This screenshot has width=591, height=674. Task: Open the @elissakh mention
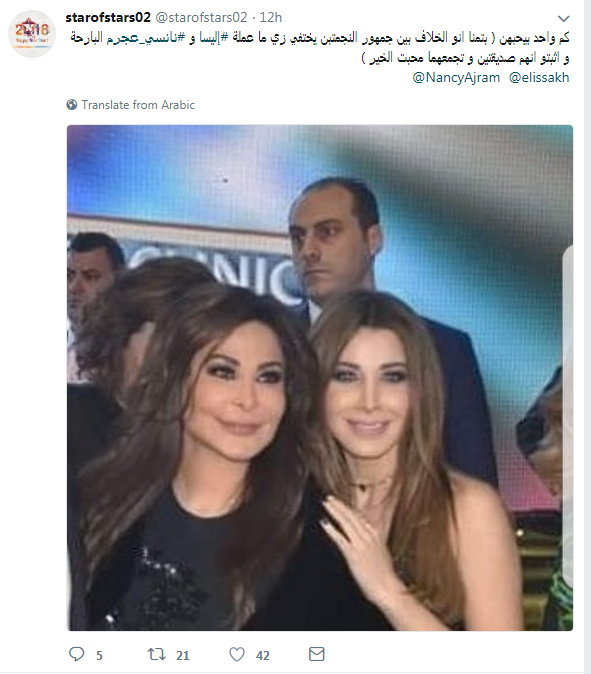[x=539, y=77]
